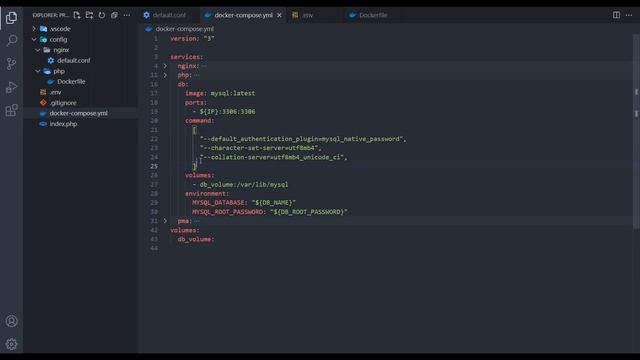
Task: Switch to the default.conf tab
Action: (x=169, y=15)
